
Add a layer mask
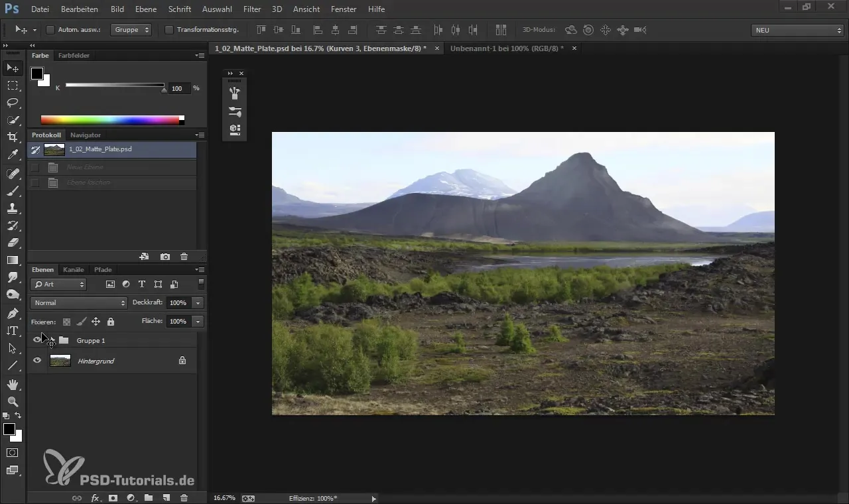coord(113,497)
